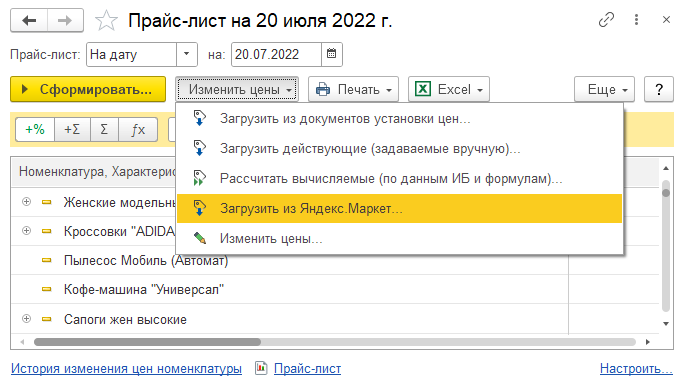
Task: Select Рассчитать вычисляемые (по данным ИБ и формулам)
Action: [399, 179]
